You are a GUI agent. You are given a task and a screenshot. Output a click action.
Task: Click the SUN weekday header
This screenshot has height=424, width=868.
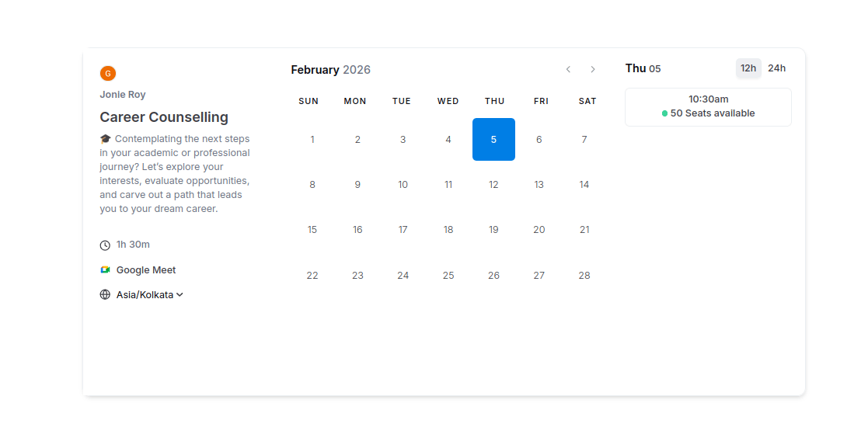(309, 101)
